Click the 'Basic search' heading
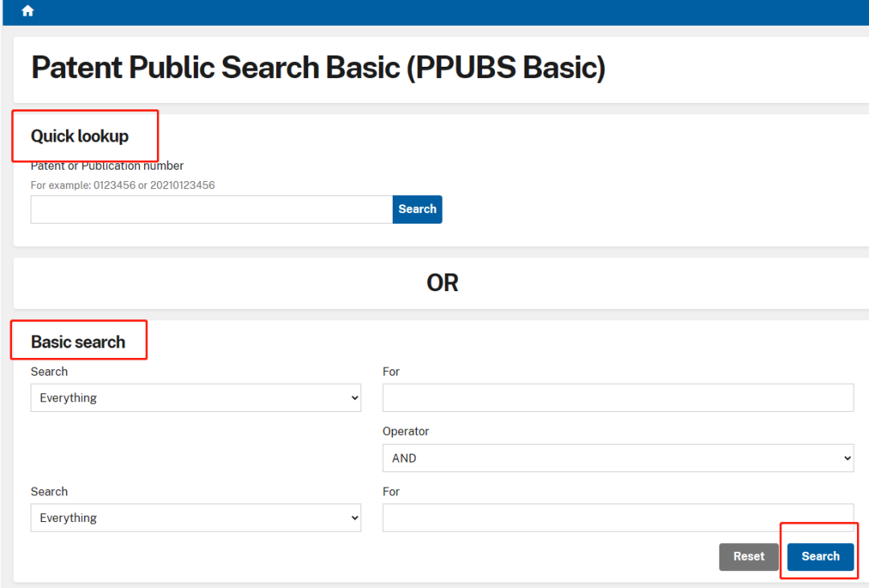869x588 pixels. point(78,342)
